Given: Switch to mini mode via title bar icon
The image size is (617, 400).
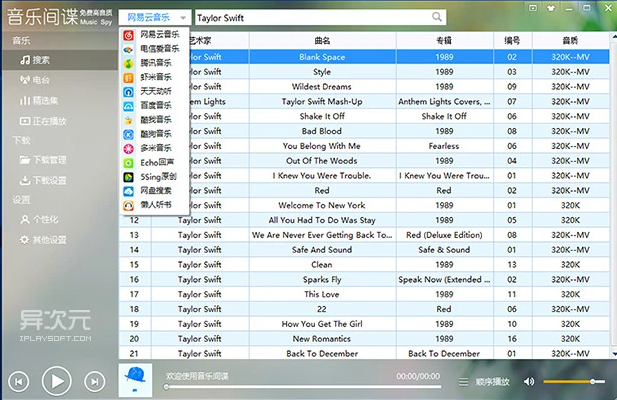Looking at the screenshot, I should 533,8.
